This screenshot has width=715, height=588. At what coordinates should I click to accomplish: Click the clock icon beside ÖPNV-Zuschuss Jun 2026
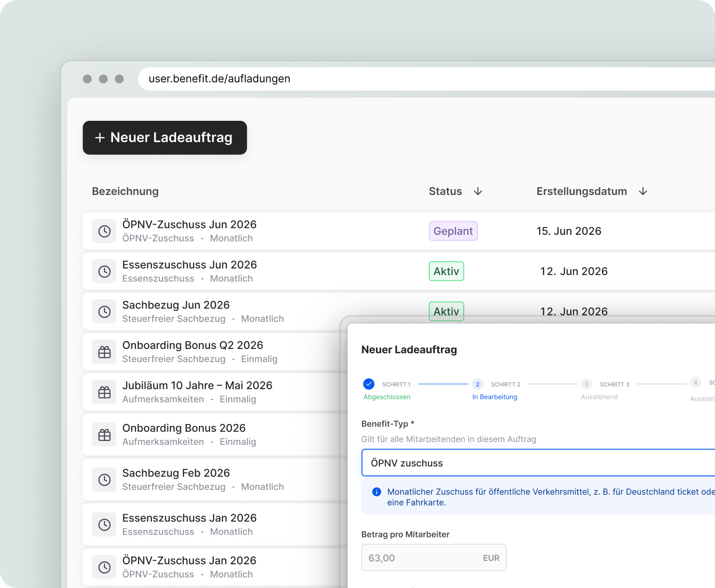[x=104, y=231]
